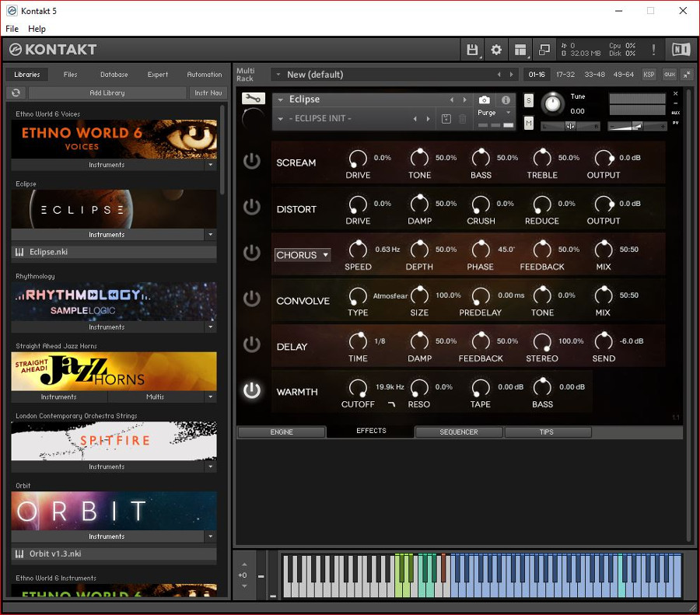The width and height of the screenshot is (700, 615).
Task: Click the instrument volume slider
Action: (637, 126)
